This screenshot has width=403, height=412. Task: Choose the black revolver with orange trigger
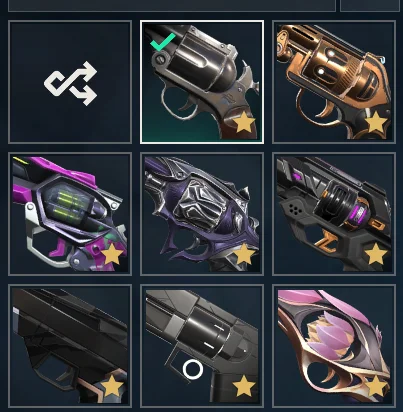point(334,214)
